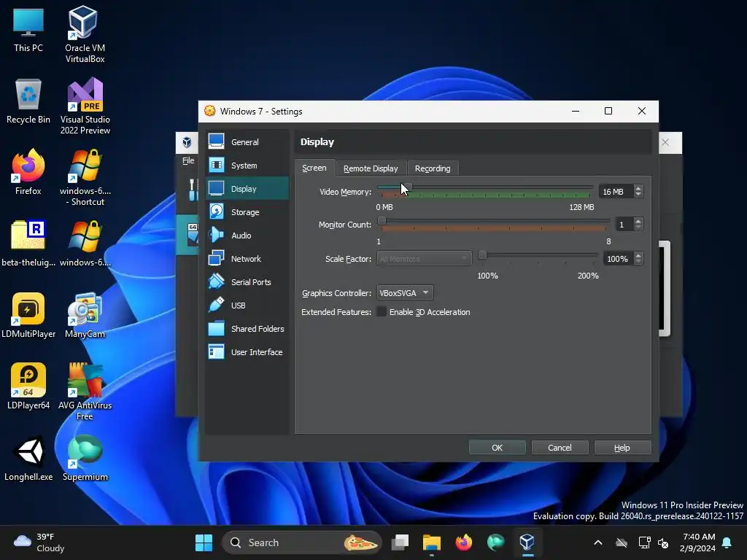The width and height of the screenshot is (747, 560).
Task: Click the Recycle Bin desktop icon
Action: [28, 101]
